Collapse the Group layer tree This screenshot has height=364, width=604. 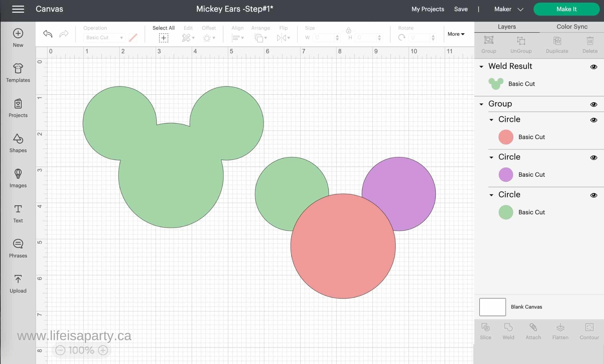click(x=481, y=104)
